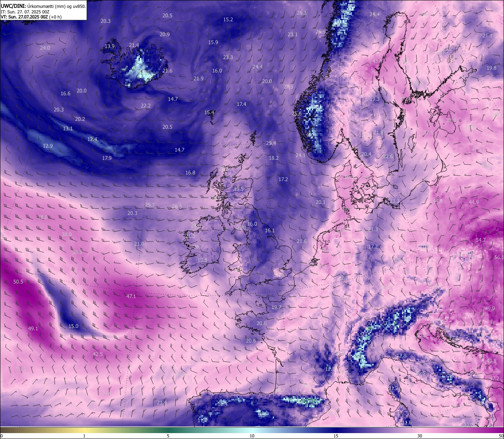Click the 15.2 value label
This screenshot has width=504, height=439.
pyautogui.click(x=228, y=19)
